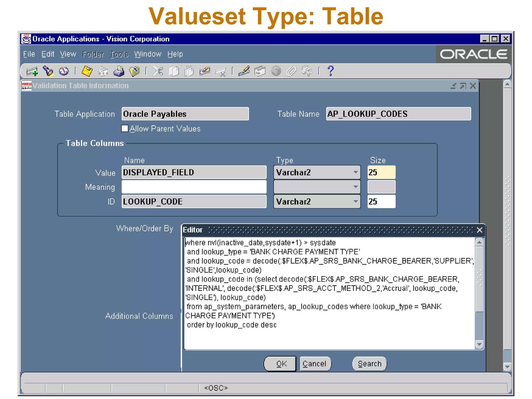Open the Edit menu
This screenshot has height=399, width=532.
click(48, 54)
